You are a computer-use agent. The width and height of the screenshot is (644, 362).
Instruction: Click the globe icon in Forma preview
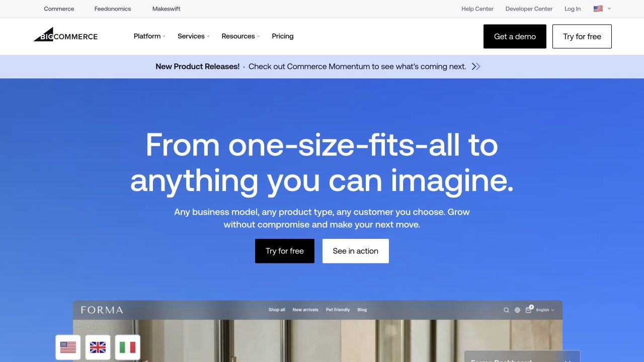tap(517, 310)
